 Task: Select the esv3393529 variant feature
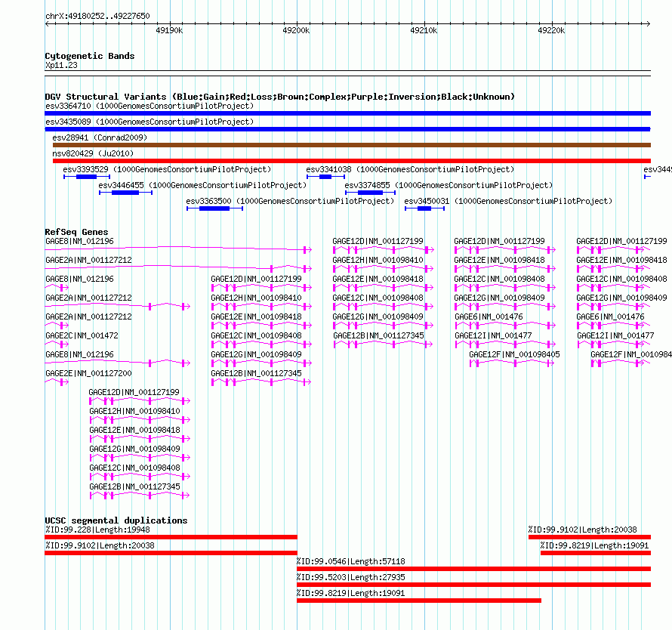(87, 177)
